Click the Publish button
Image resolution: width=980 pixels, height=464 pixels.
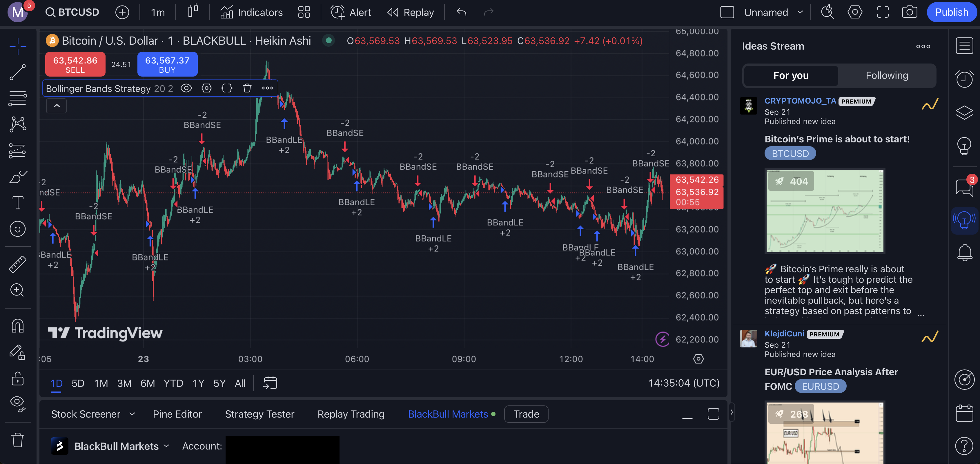click(x=952, y=12)
